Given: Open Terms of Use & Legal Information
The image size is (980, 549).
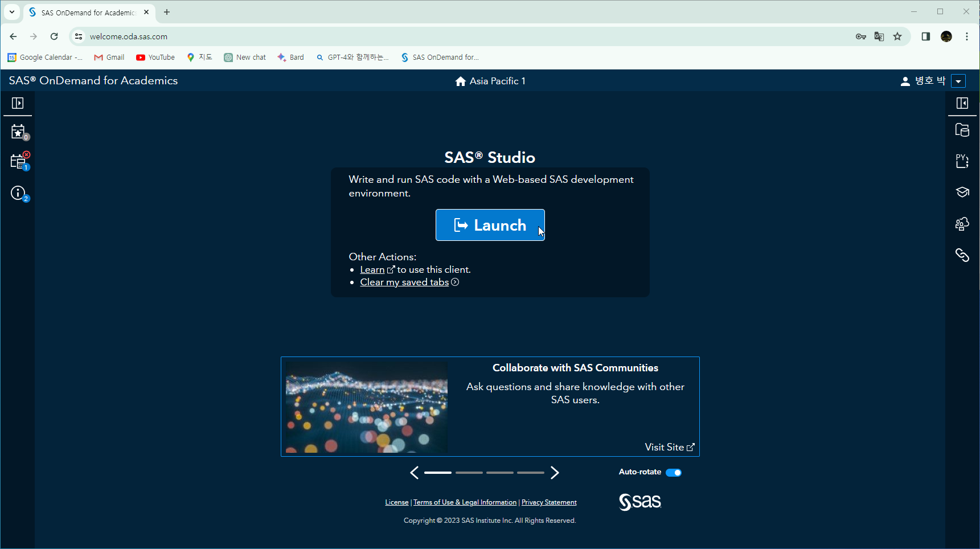Looking at the screenshot, I should [x=465, y=502].
